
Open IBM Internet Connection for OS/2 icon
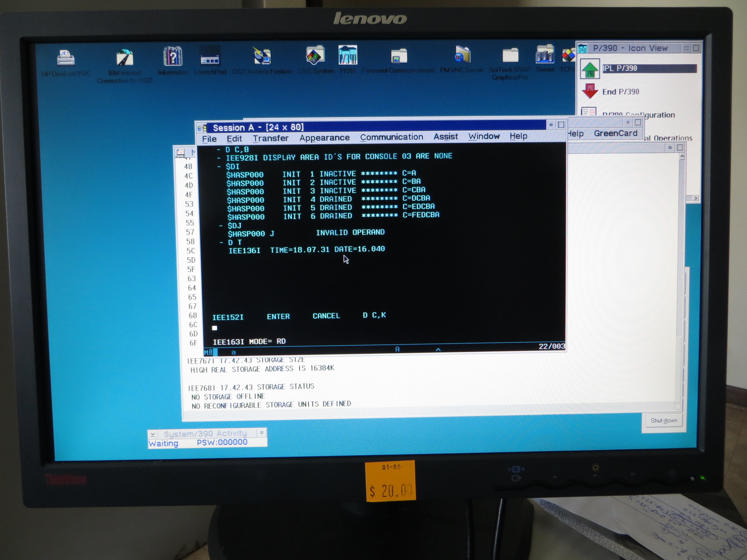point(125,57)
